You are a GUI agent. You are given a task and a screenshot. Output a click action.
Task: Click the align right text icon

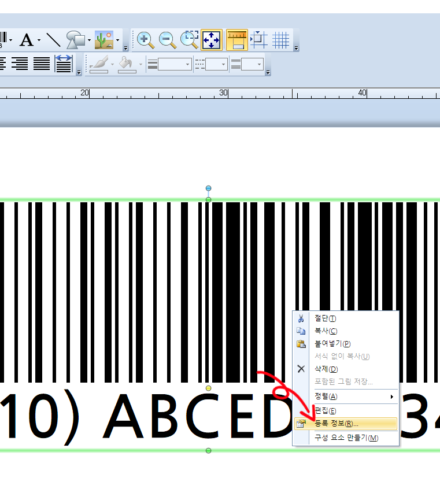click(20, 64)
